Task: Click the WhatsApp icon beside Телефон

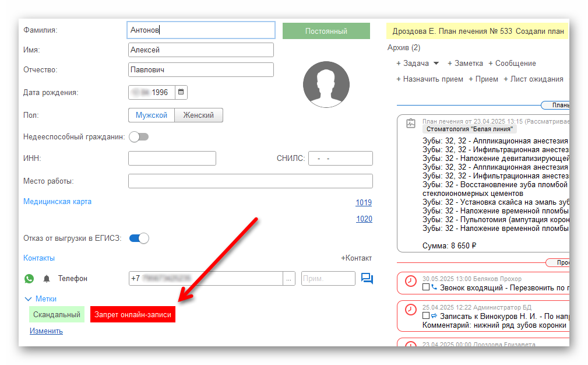Action: 29,279
